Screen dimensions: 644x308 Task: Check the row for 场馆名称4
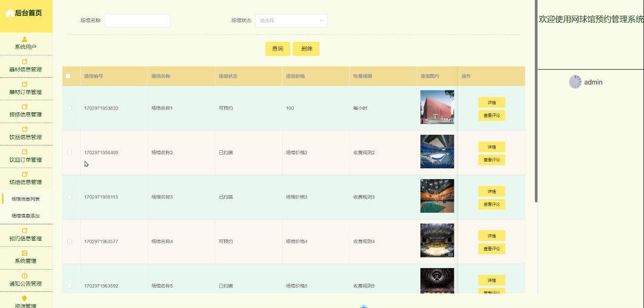pyautogui.click(x=70, y=241)
